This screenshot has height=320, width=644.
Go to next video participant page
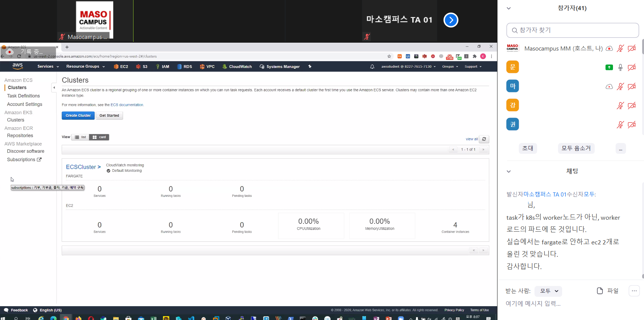(x=451, y=20)
